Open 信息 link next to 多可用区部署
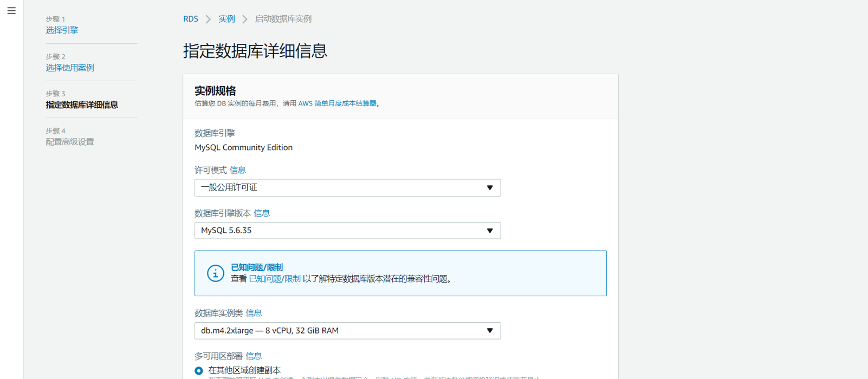 [x=254, y=356]
